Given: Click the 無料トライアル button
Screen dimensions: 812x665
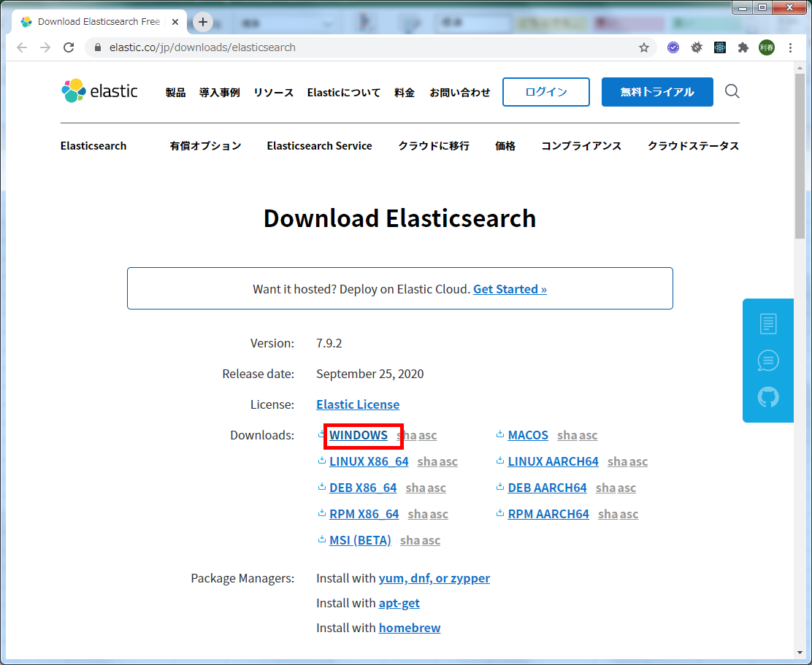Looking at the screenshot, I should pyautogui.click(x=657, y=92).
